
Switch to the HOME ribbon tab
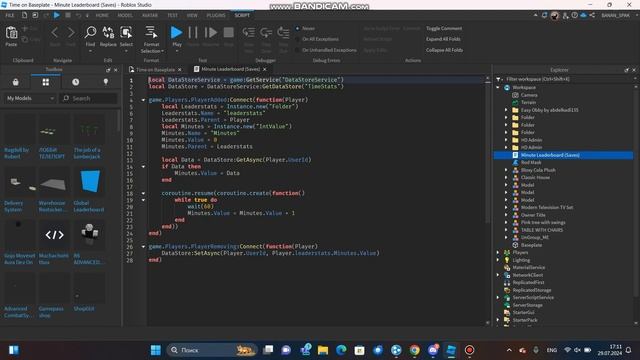[x=102, y=15]
